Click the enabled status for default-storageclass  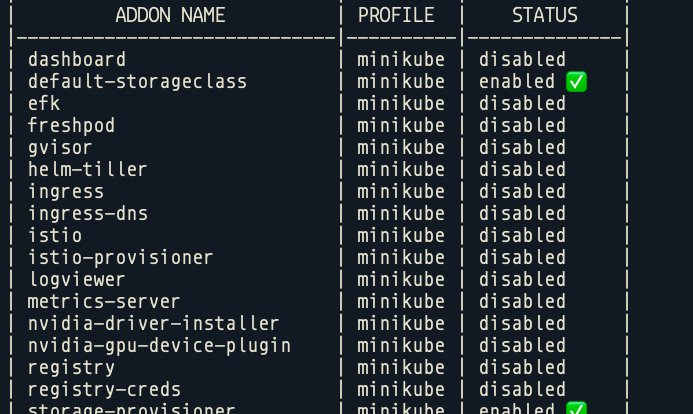tap(517, 82)
